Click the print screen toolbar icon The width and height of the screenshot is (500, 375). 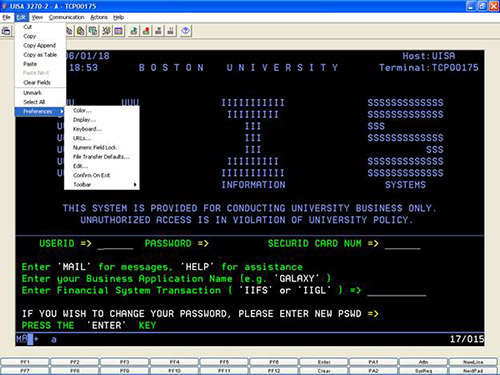click(6, 31)
